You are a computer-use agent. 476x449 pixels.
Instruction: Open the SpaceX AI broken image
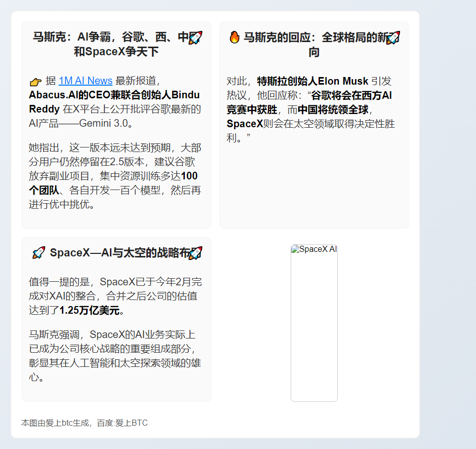pyautogui.click(x=314, y=323)
